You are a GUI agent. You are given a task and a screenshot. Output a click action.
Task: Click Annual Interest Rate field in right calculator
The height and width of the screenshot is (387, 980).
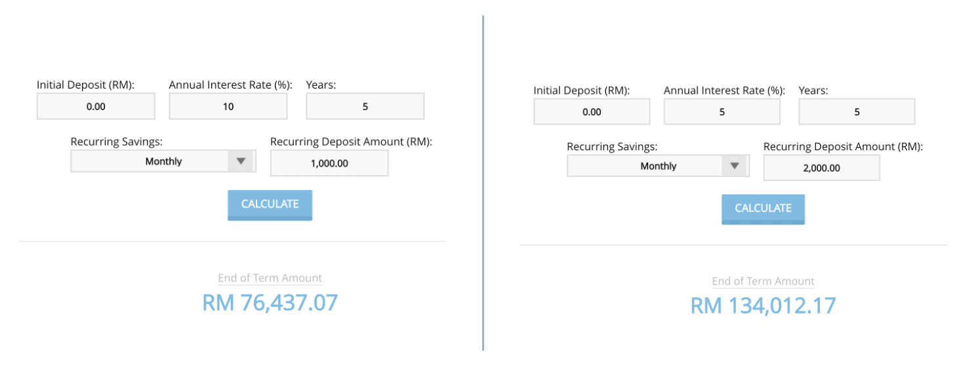pyautogui.click(x=722, y=112)
